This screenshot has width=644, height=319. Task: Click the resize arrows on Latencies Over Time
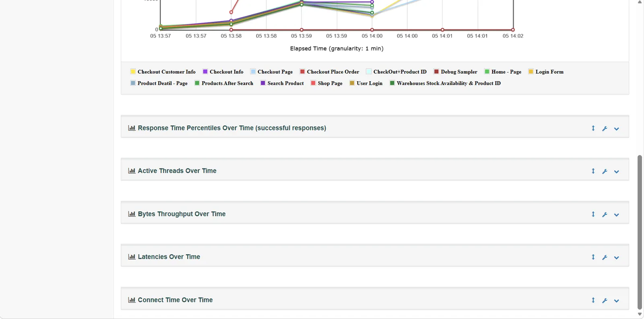coord(593,257)
